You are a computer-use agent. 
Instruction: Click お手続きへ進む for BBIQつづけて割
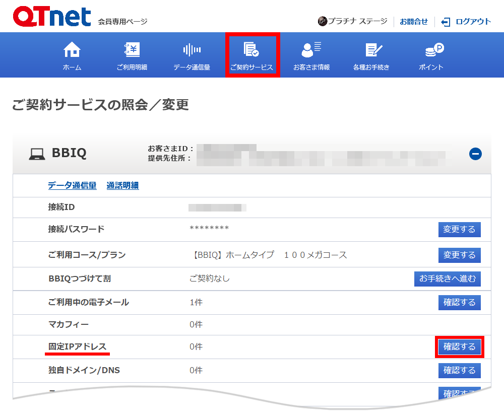coord(448,278)
